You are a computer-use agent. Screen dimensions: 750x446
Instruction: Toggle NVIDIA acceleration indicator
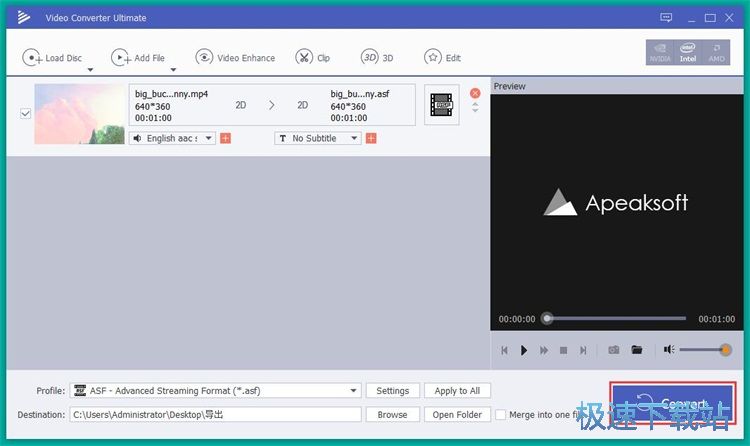tap(660, 52)
